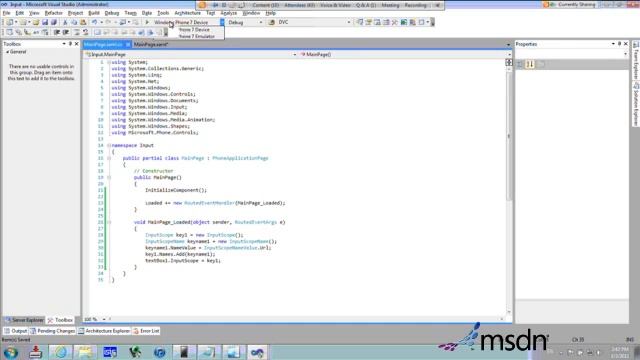The width and height of the screenshot is (640, 360).
Task: Click the Open File folder icon
Action: tap(36, 22)
